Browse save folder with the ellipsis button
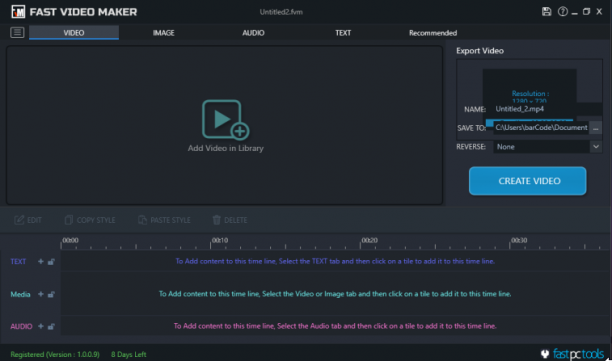Screen dimensions: 612x361 tap(596, 128)
